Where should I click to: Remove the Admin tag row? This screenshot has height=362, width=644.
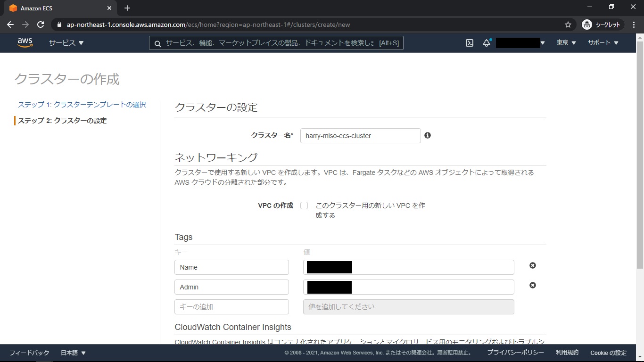pos(533,285)
